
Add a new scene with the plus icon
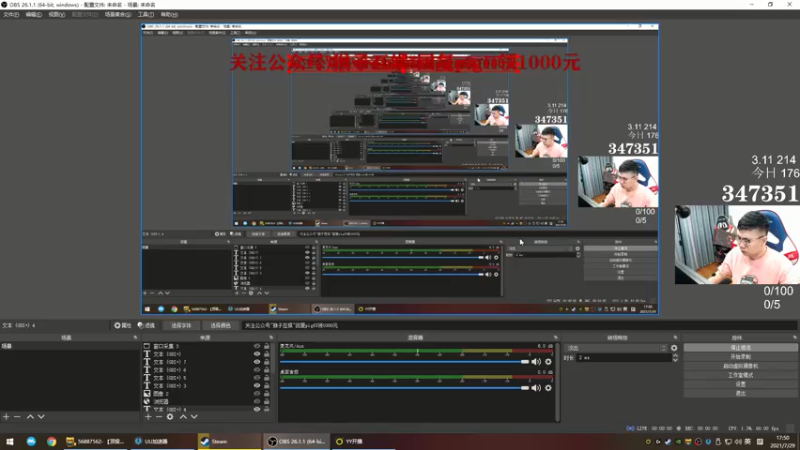pos(6,417)
